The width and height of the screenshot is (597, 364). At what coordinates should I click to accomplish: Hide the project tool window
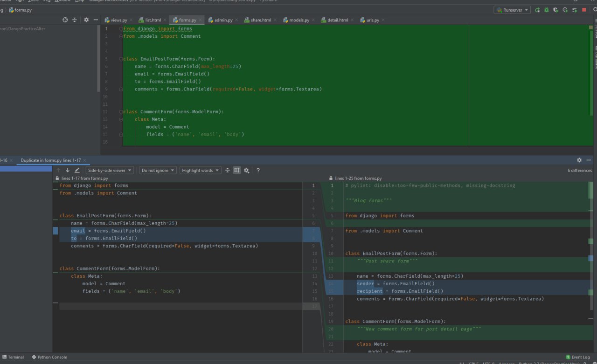[x=96, y=20]
